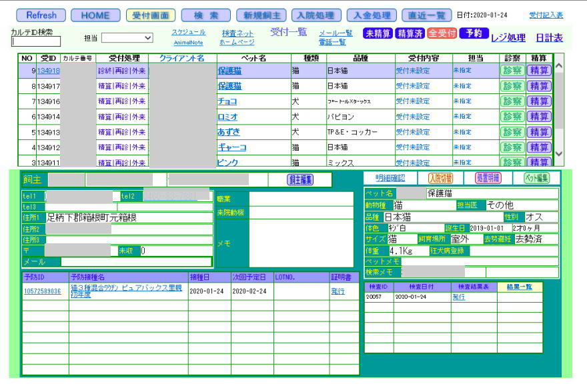Click the 飼主編集 owner edit button
587x392 pixels.
300,179
